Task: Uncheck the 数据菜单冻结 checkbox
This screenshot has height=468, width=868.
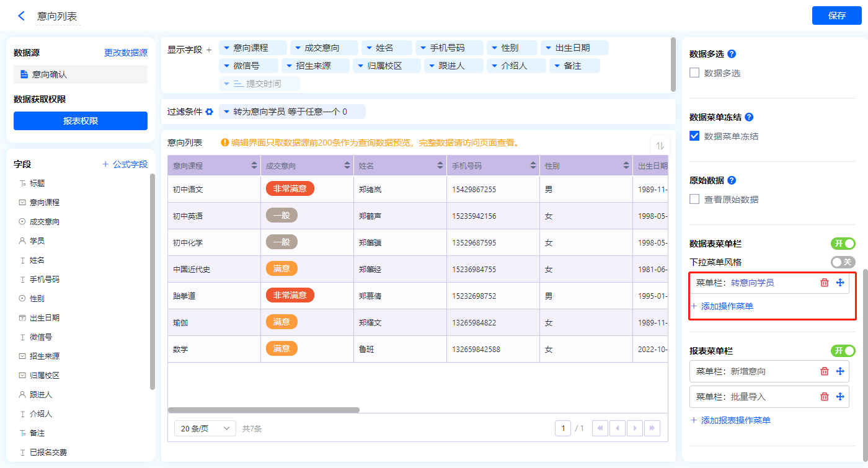Action: point(694,136)
